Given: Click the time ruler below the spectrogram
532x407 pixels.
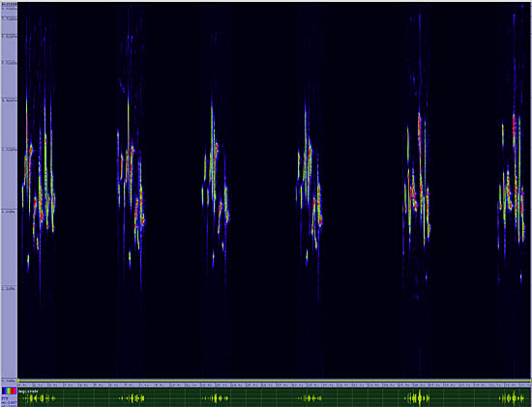Looking at the screenshot, I should pos(275,386).
